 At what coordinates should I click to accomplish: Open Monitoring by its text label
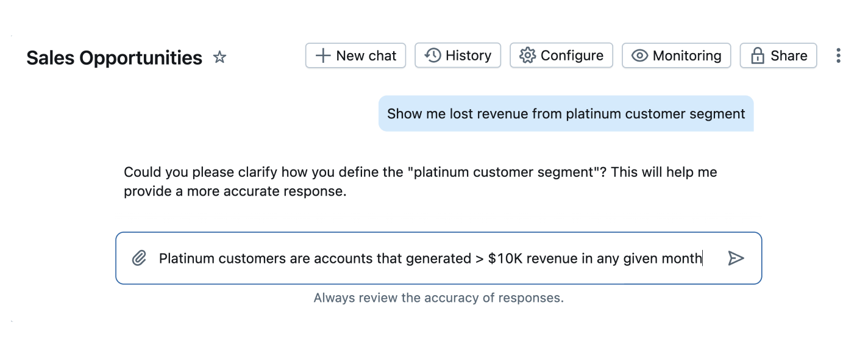coord(687,55)
